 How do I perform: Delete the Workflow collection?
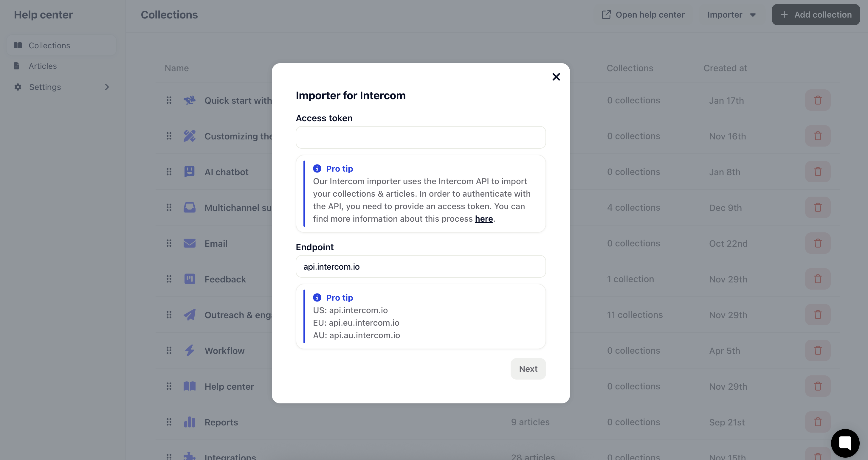pos(818,350)
